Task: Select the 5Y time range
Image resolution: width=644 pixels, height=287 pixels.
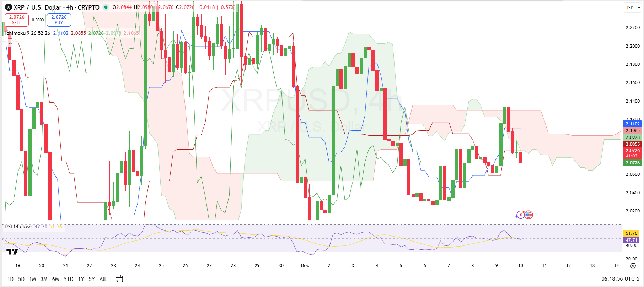Action: coord(92,279)
